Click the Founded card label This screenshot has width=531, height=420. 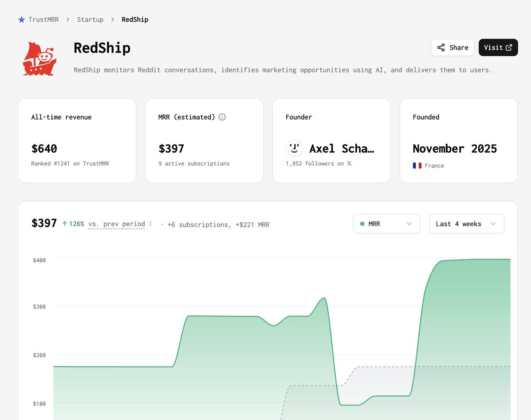click(426, 117)
